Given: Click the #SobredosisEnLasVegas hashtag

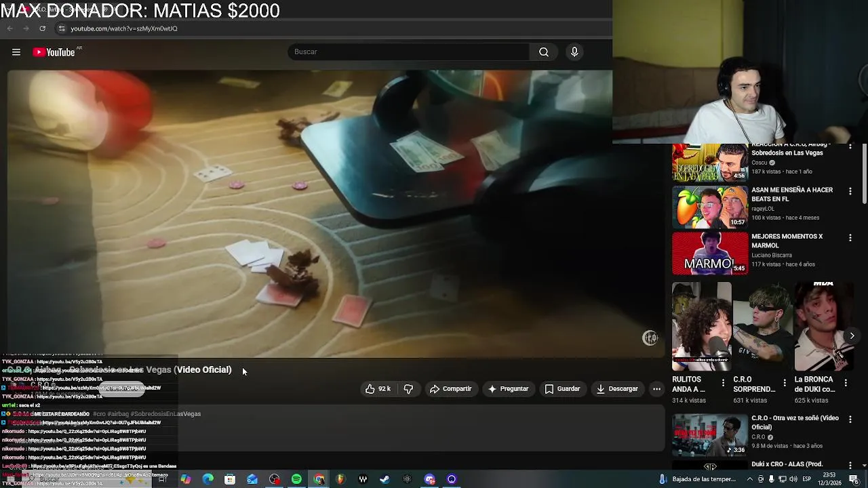Looking at the screenshot, I should (165, 414).
